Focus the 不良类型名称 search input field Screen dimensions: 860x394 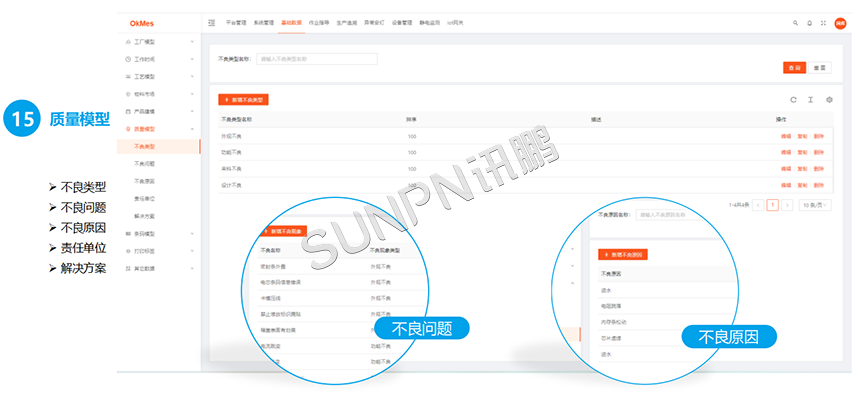point(317,59)
